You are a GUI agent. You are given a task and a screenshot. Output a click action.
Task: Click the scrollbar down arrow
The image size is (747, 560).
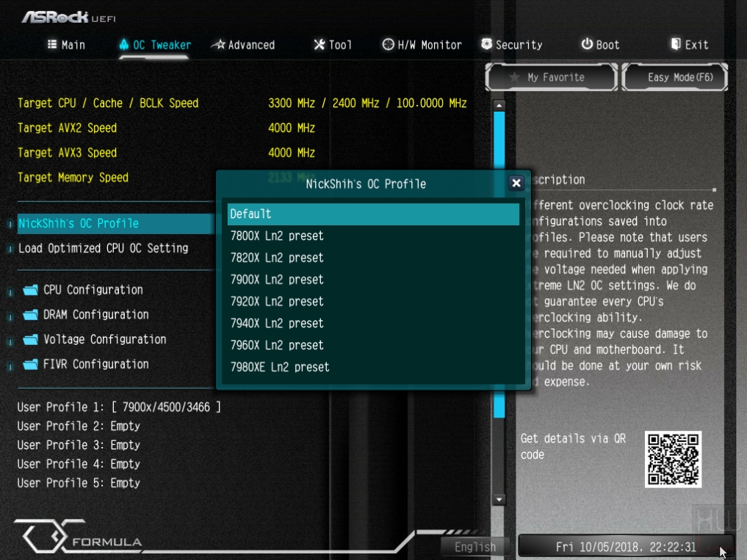point(499,499)
